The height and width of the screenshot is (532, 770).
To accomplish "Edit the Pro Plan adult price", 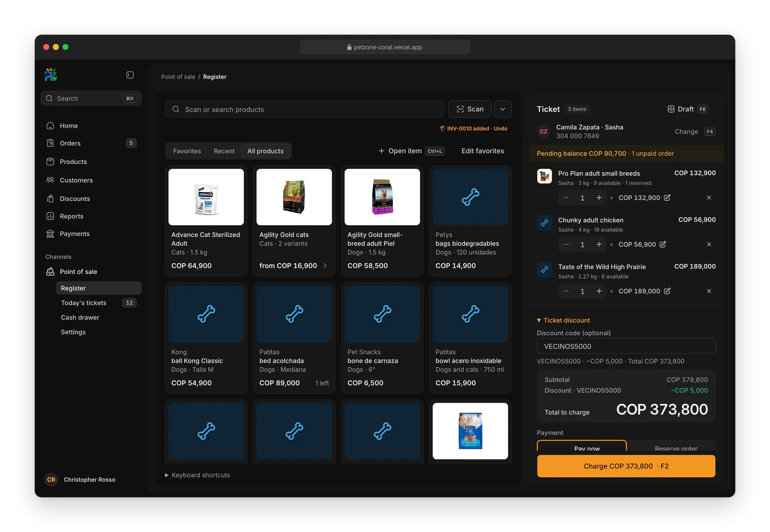I will pyautogui.click(x=667, y=197).
